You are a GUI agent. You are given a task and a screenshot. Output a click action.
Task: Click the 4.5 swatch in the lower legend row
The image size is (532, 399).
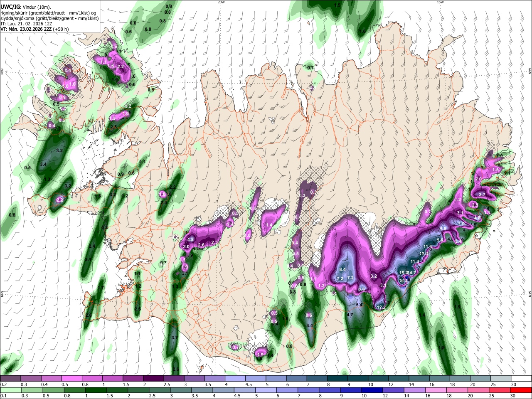click(244, 390)
